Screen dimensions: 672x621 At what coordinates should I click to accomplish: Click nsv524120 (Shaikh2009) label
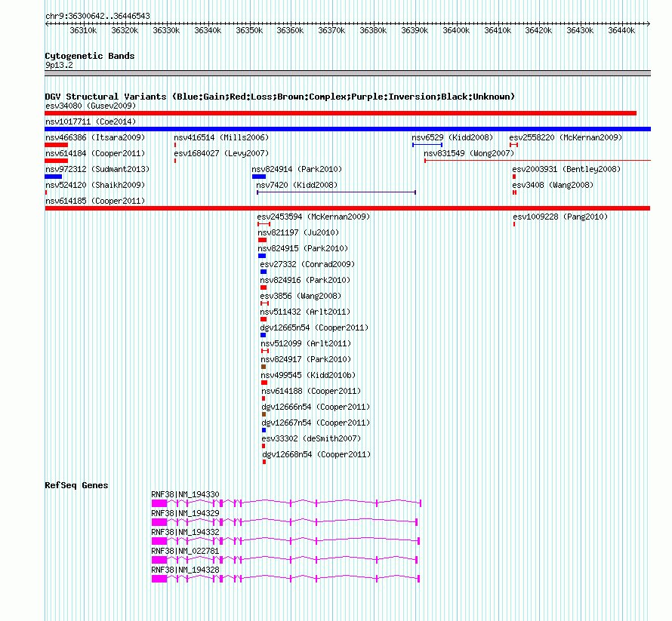pyautogui.click(x=95, y=185)
